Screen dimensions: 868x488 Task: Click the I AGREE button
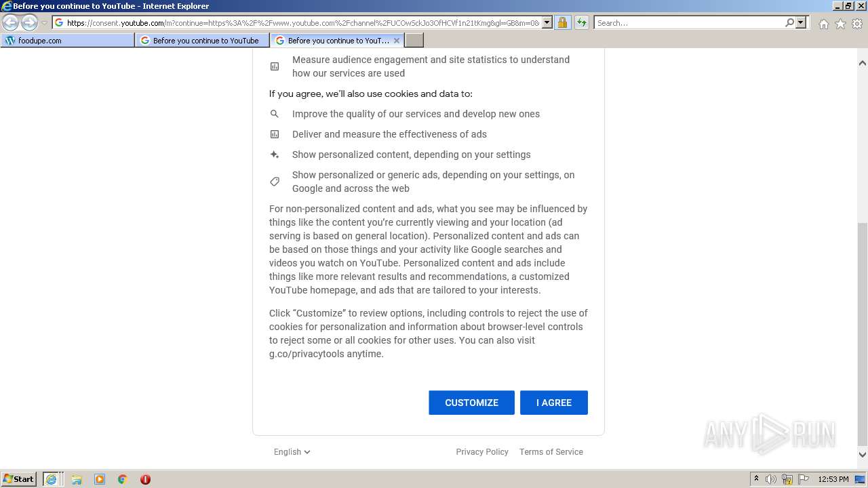coord(554,403)
